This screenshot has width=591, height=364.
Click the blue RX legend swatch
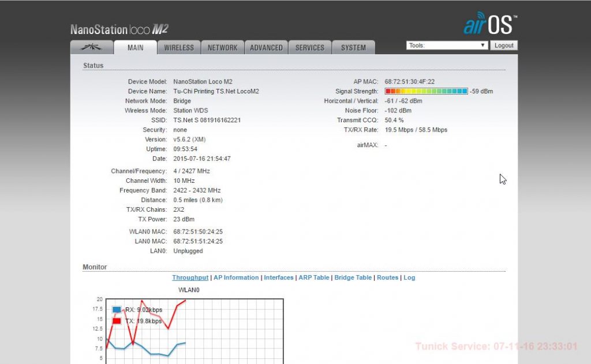coord(117,309)
